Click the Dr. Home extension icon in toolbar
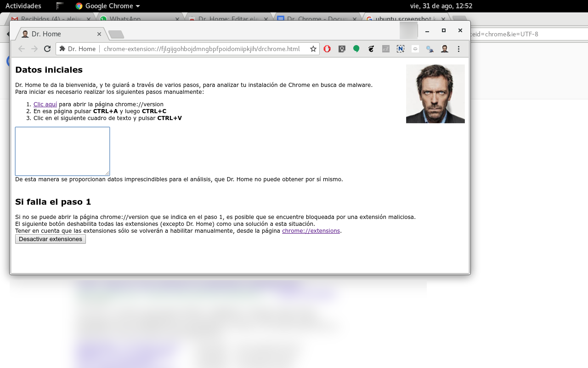 [x=445, y=49]
